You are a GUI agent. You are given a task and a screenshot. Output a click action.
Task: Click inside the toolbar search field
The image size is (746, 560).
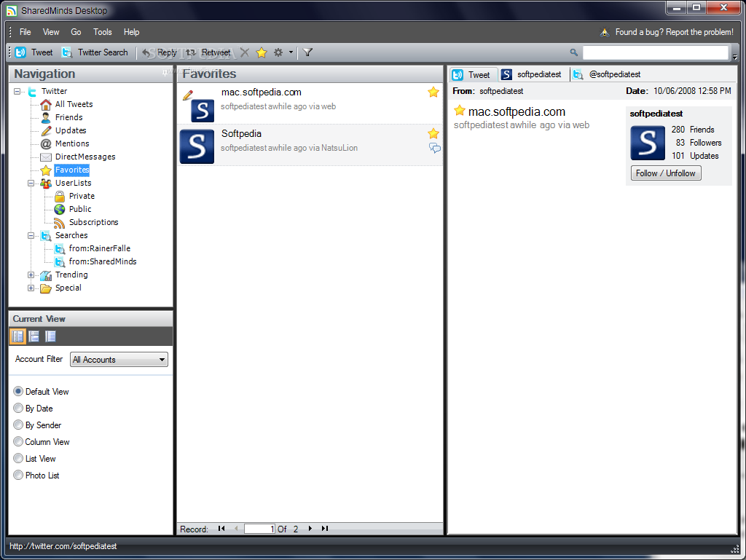(655, 52)
